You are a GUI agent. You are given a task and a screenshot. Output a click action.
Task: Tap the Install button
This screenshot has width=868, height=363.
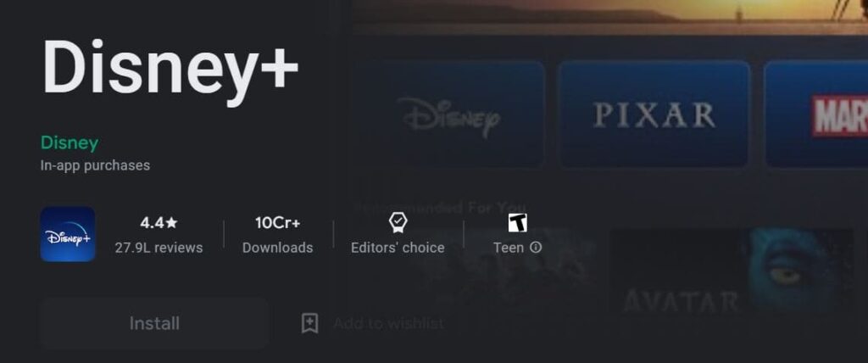tap(154, 323)
